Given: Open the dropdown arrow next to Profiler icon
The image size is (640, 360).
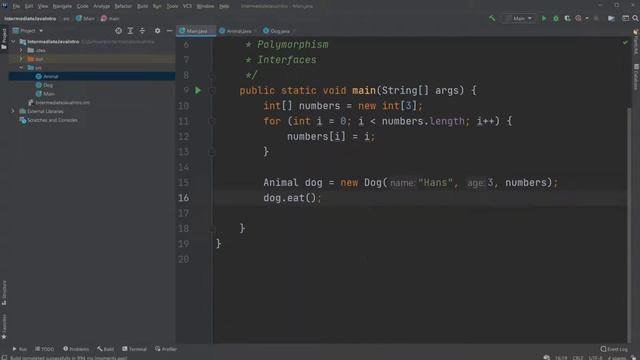Looking at the screenshot, I should [x=587, y=18].
